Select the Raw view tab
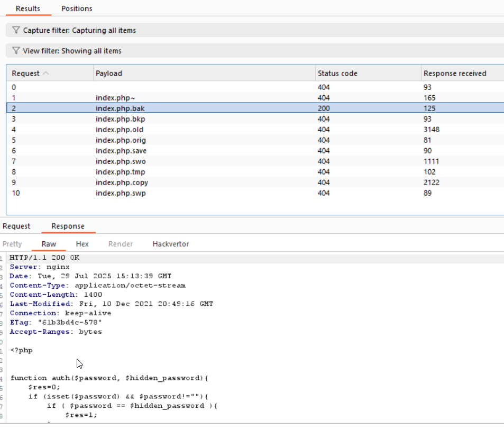This screenshot has width=504, height=429. click(x=49, y=244)
